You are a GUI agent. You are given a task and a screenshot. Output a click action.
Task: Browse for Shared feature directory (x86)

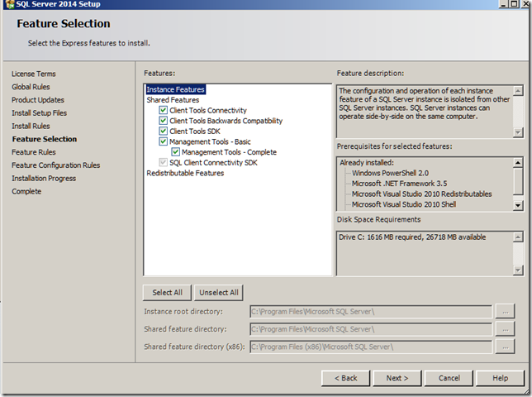click(506, 347)
